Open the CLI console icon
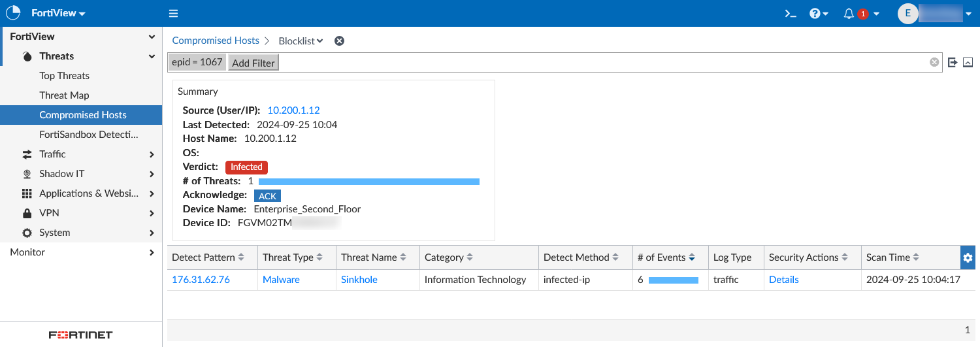 (x=791, y=14)
